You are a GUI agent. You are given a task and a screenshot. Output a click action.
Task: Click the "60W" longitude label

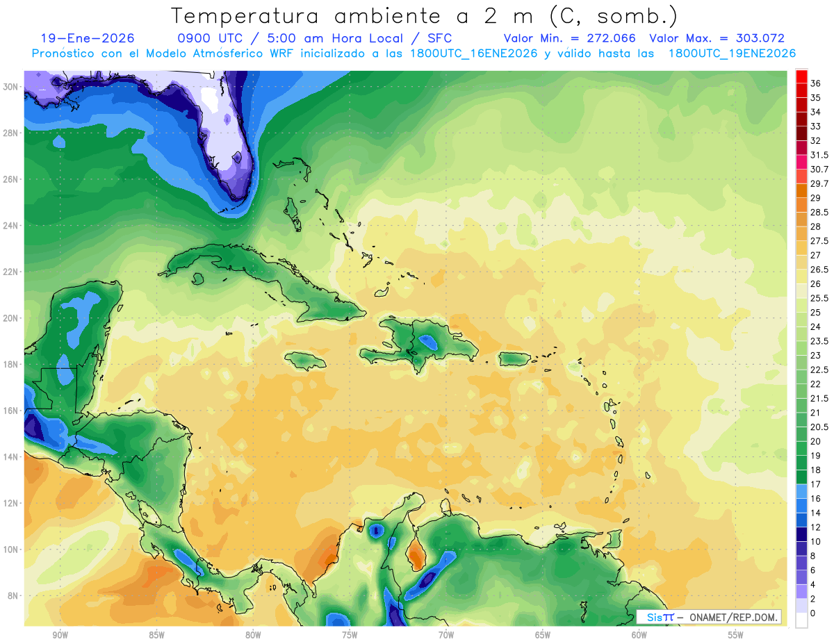639,635
